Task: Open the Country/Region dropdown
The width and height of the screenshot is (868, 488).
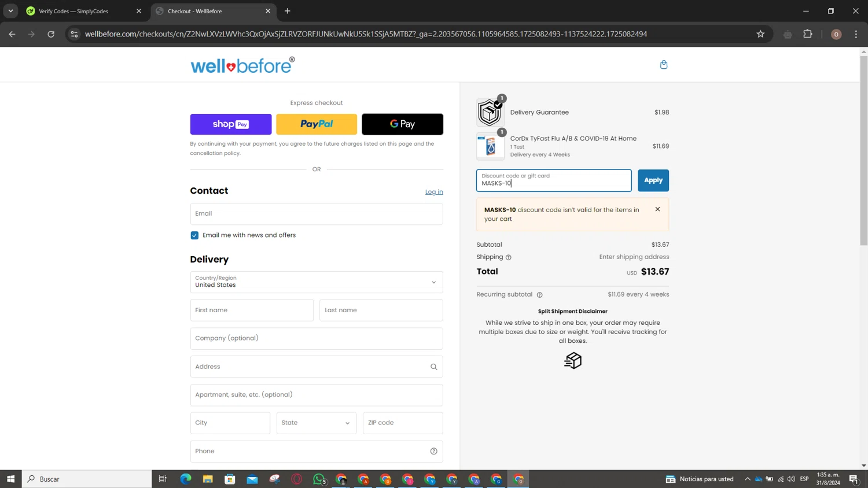Action: 317,282
